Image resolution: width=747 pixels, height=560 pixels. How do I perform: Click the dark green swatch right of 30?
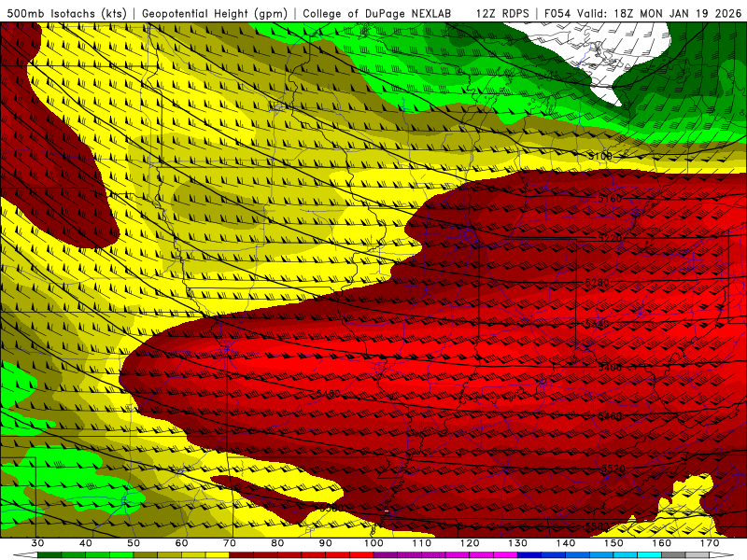[x=49, y=555]
